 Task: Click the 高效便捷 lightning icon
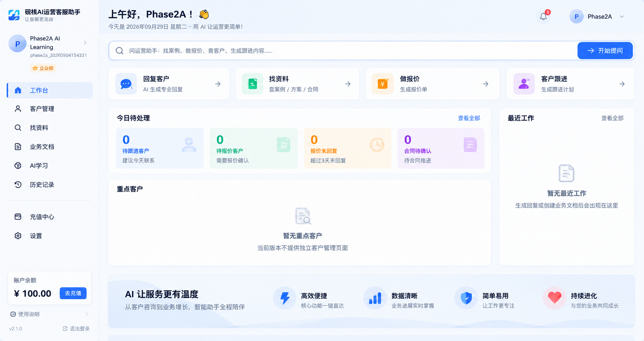pyautogui.click(x=285, y=298)
